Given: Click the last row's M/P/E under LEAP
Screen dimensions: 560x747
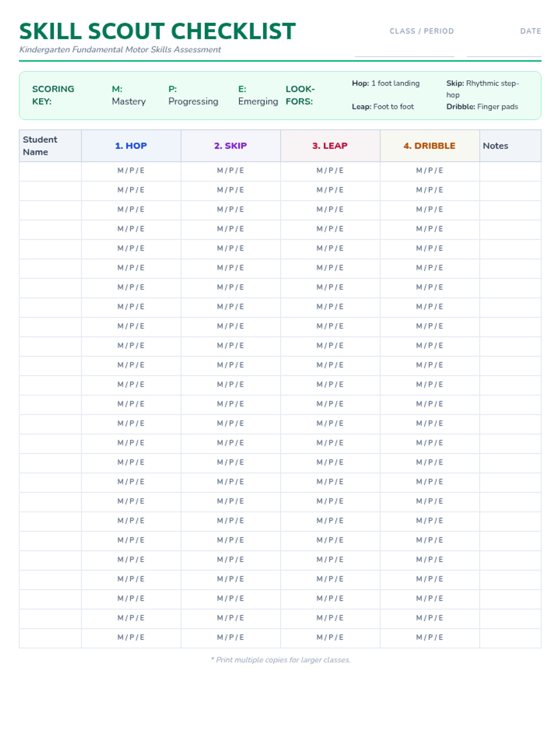Looking at the screenshot, I should (330, 637).
